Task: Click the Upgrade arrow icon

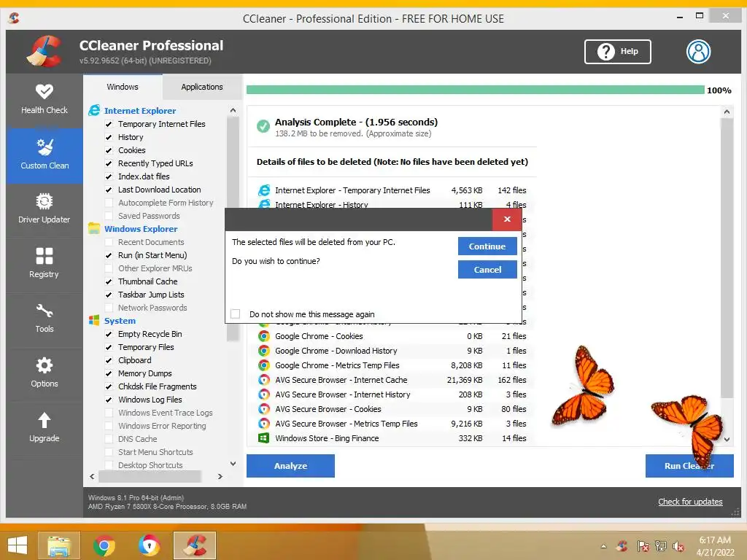Action: 44,421
